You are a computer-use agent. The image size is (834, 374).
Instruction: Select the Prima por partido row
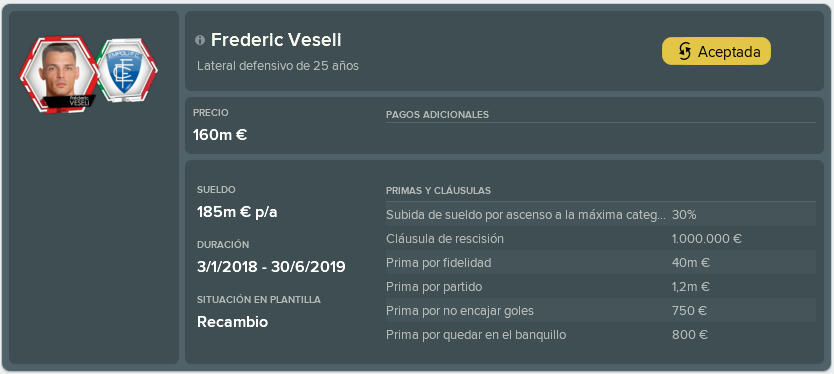click(601, 287)
